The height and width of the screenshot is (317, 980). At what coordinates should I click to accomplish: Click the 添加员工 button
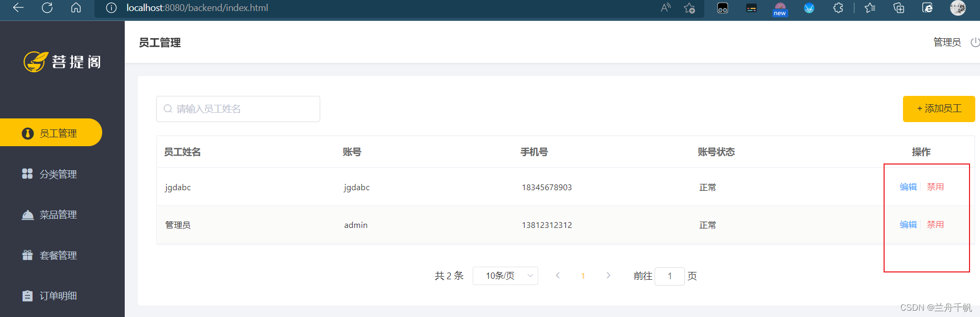(x=939, y=109)
